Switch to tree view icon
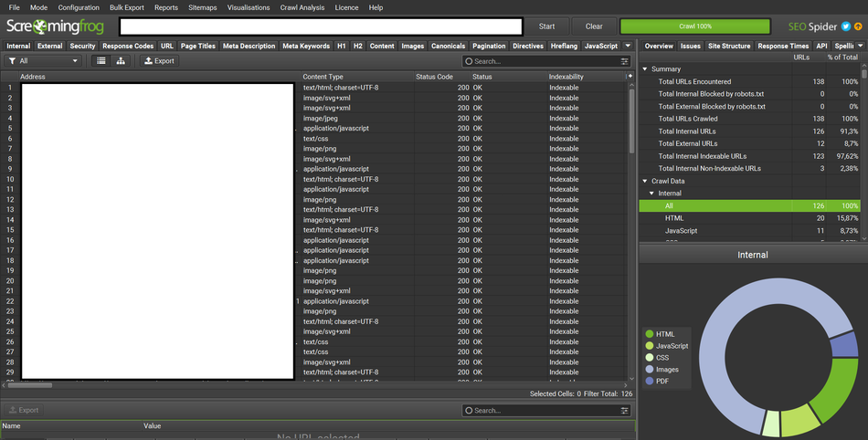The height and width of the screenshot is (440, 868). pos(121,61)
